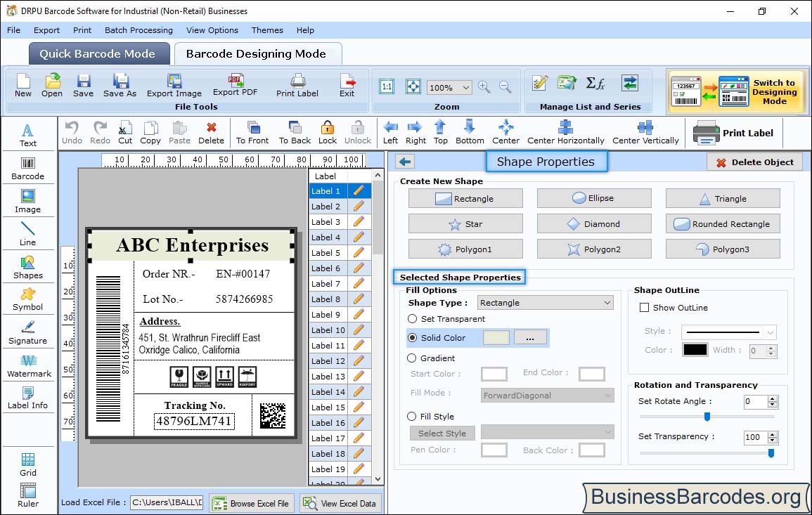Click the Open folder icon
This screenshot has height=515, width=812.
pyautogui.click(x=52, y=86)
